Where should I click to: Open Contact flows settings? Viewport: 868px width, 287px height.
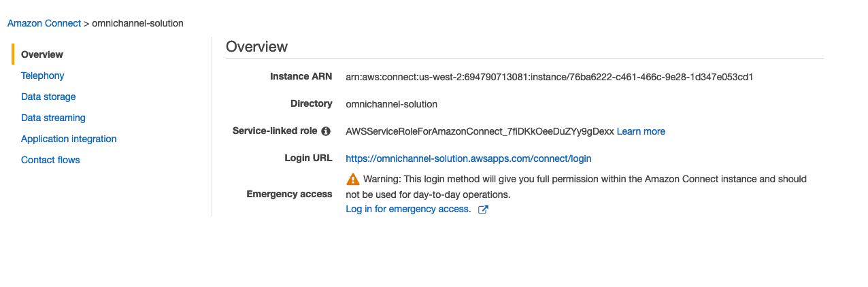[50, 160]
